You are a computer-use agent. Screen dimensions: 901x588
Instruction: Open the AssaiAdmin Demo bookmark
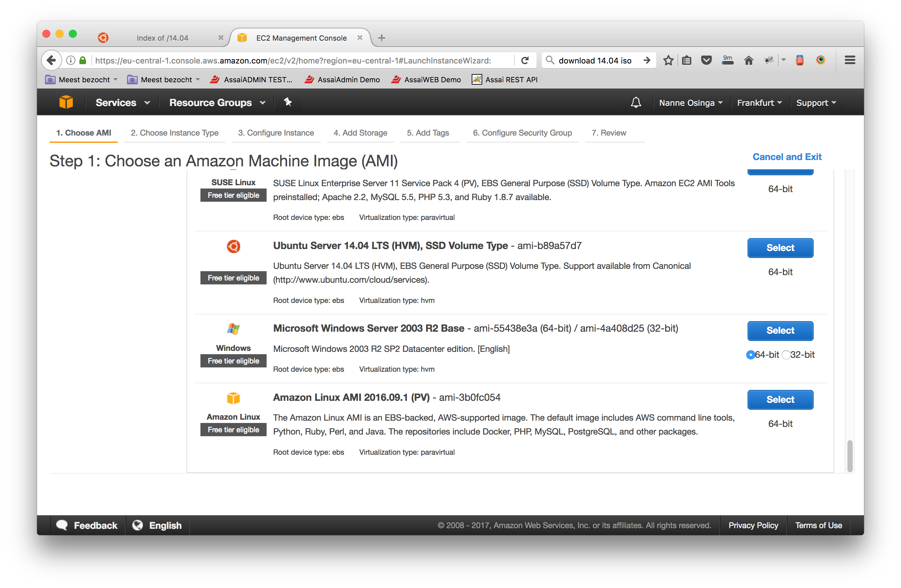point(342,79)
